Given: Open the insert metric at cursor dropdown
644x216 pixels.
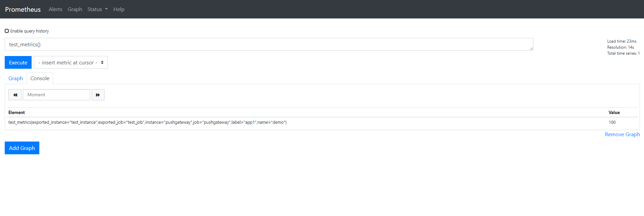Looking at the screenshot, I should 71,62.
